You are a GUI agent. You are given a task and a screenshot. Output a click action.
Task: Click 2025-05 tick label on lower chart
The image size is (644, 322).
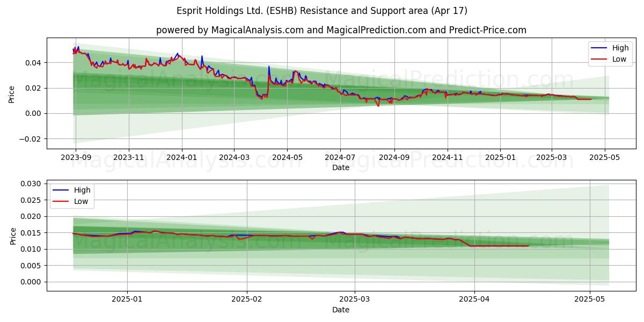(x=590, y=299)
